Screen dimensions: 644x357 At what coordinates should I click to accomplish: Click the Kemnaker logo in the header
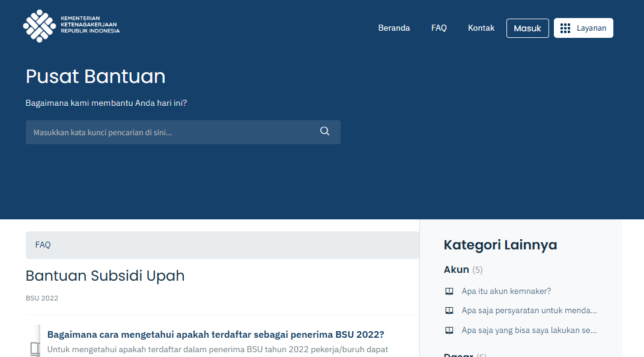pyautogui.click(x=71, y=26)
